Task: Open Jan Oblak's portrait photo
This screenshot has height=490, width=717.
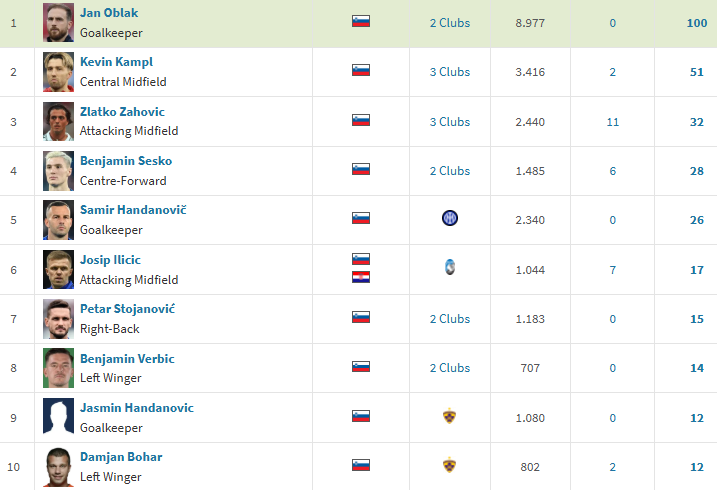Action: [58, 23]
